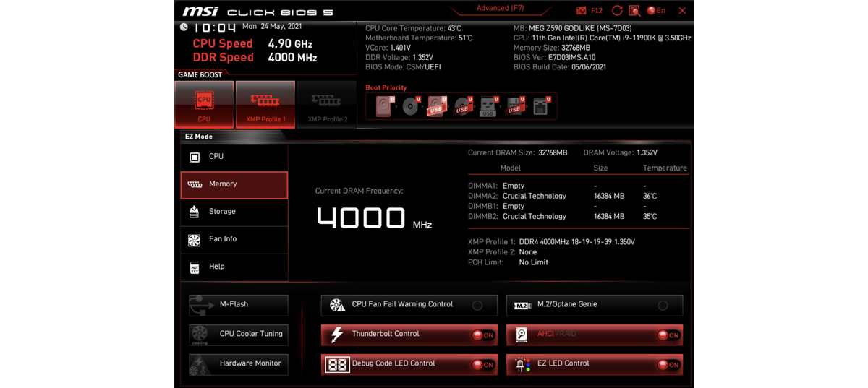
Task: Click the AHCI hard disk icon
Action: click(x=522, y=335)
